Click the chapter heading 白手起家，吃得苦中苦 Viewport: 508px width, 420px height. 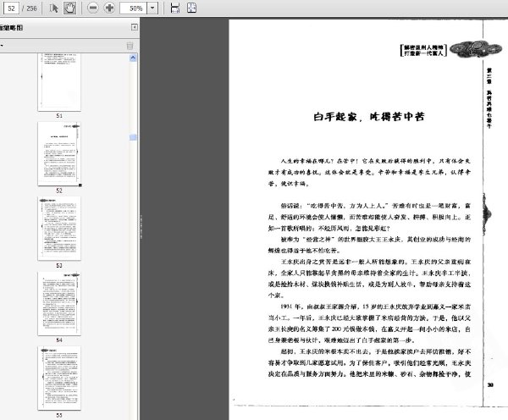[369, 117]
